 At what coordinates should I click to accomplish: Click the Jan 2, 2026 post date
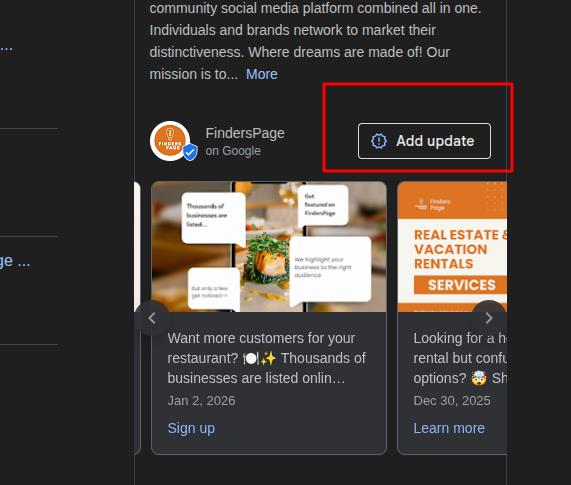coord(201,401)
